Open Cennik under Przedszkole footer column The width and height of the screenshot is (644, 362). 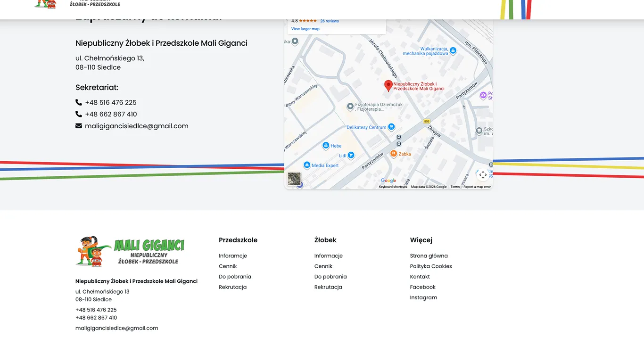228,266
